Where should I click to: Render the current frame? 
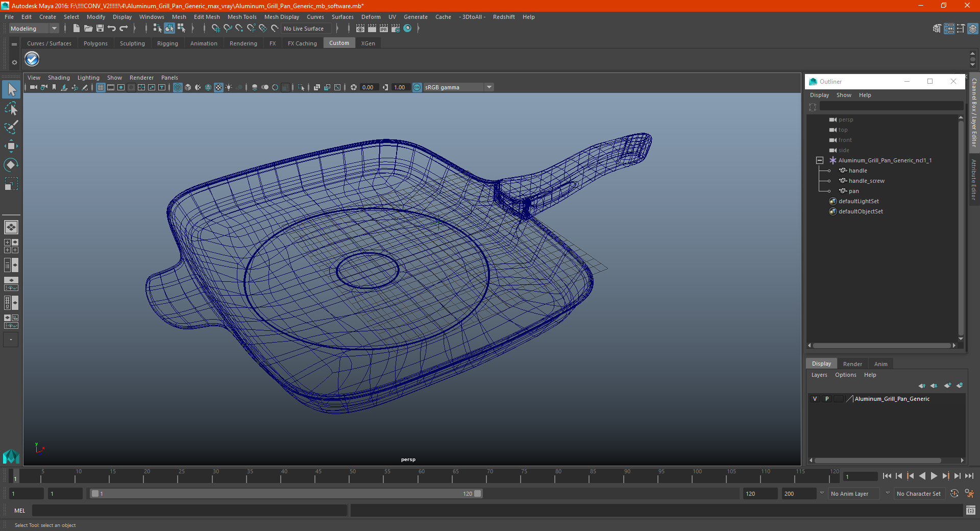tap(372, 29)
